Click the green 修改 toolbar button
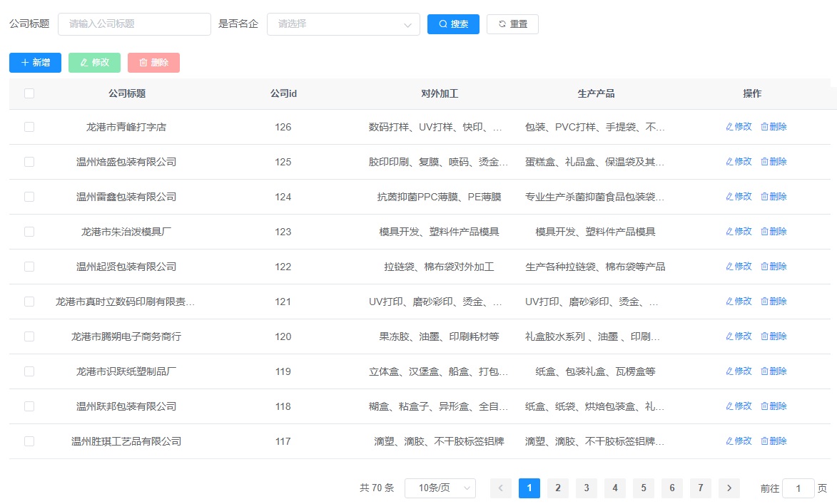 click(94, 63)
